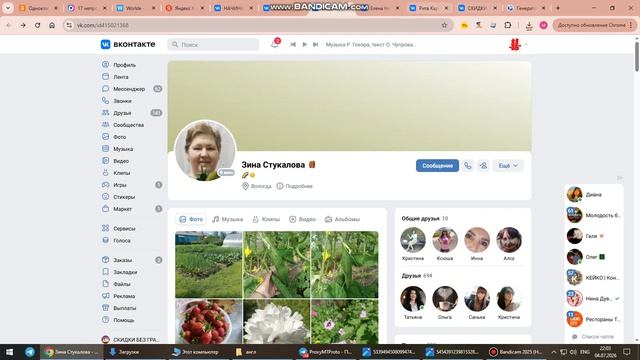
Task: Select the Музыка tab
Action: click(x=227, y=219)
